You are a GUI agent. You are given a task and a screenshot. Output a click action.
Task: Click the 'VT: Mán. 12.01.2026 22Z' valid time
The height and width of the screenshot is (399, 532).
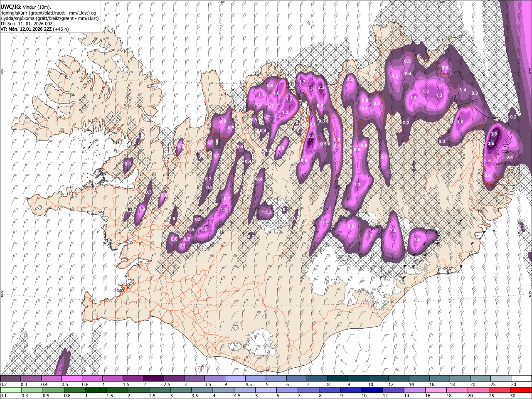26,29
